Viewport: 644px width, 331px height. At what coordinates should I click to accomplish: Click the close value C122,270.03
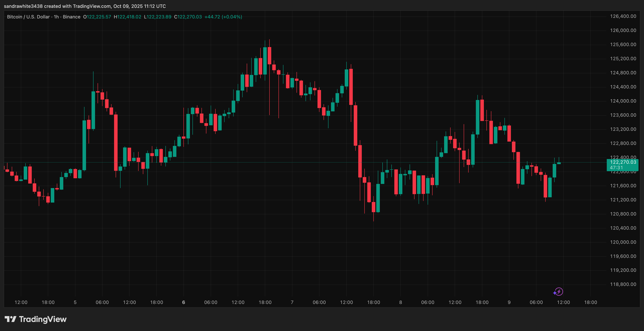(188, 17)
